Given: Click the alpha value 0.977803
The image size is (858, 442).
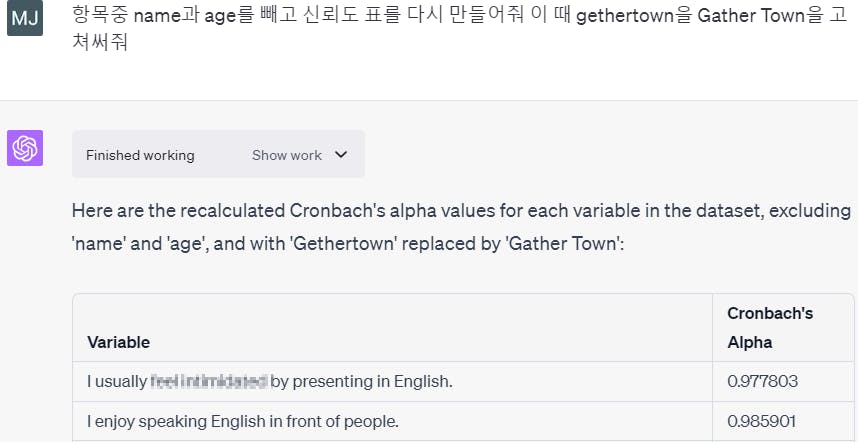Looking at the screenshot, I should pyautogui.click(x=763, y=381).
